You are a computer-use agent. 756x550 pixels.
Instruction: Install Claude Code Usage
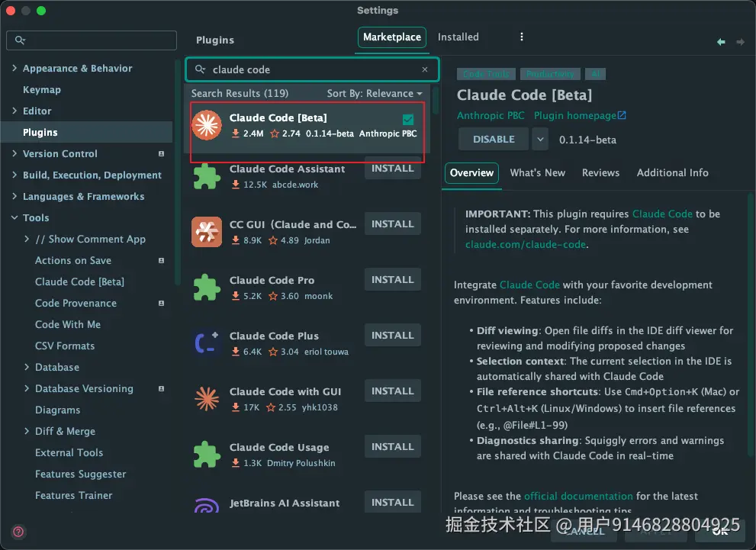392,447
